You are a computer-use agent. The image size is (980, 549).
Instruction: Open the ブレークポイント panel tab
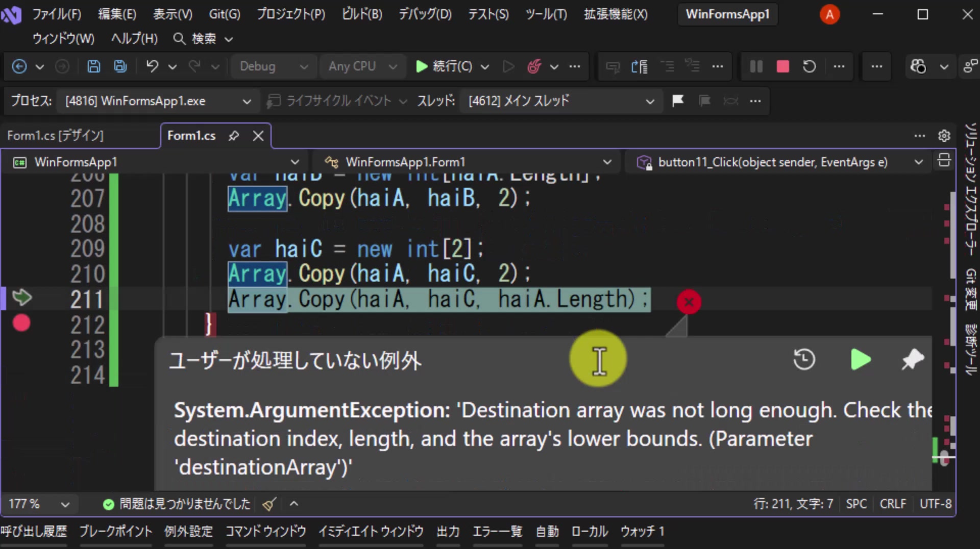tap(116, 532)
